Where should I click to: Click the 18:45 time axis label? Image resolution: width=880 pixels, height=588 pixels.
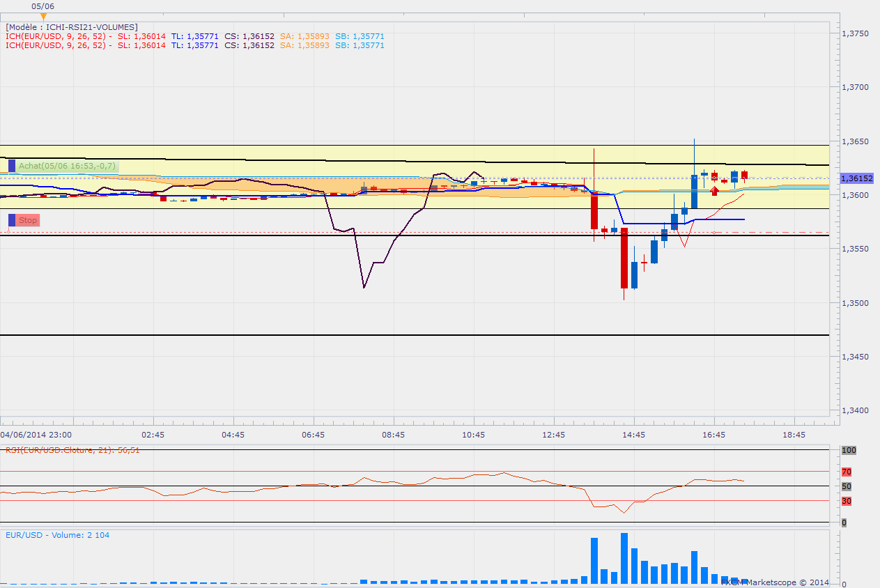[794, 435]
